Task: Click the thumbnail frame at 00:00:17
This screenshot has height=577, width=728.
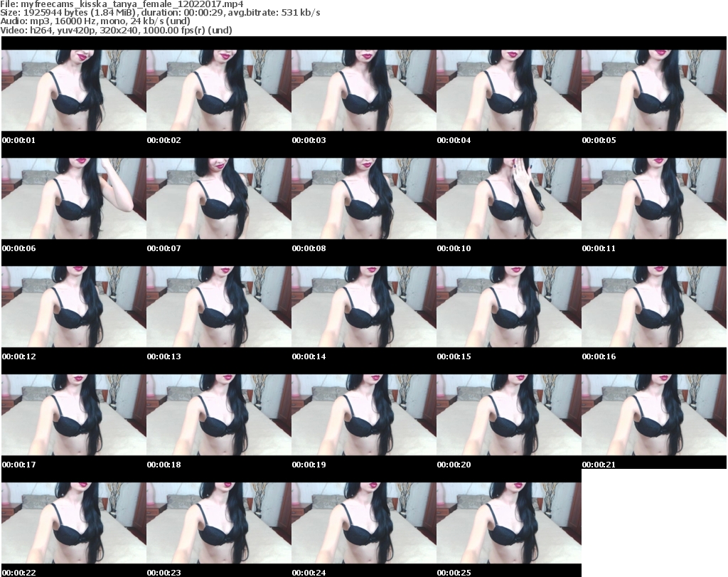Action: tap(74, 415)
